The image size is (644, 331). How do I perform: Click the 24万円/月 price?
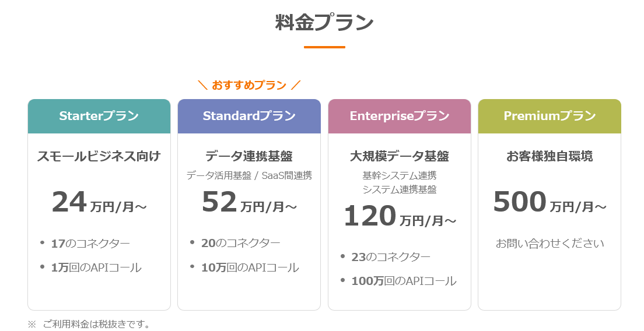[x=99, y=203]
